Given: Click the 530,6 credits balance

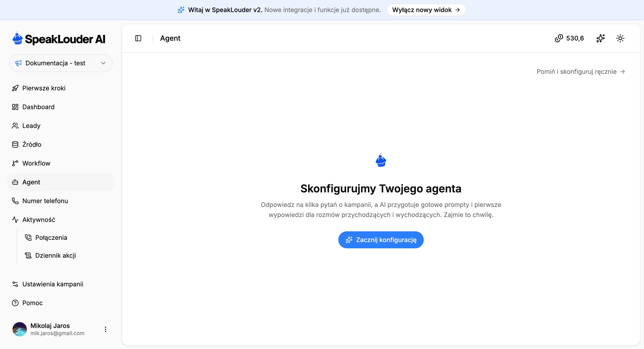Looking at the screenshot, I should (x=575, y=38).
